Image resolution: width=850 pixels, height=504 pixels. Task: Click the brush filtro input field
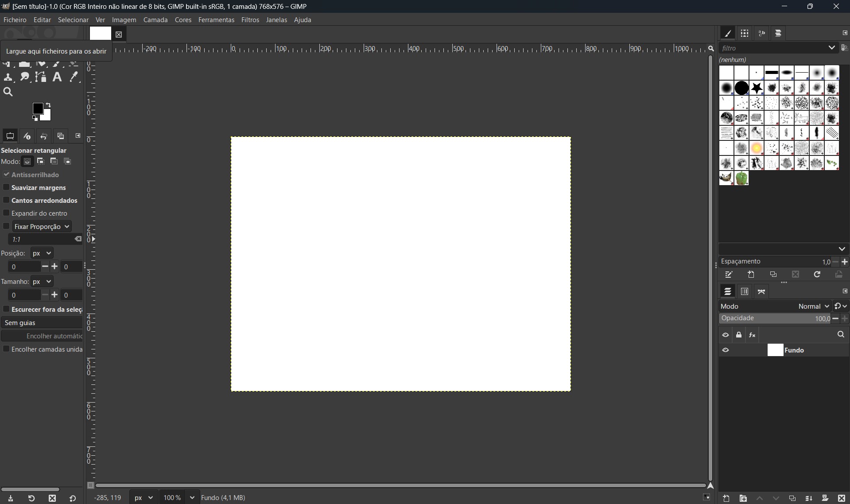[x=772, y=48]
